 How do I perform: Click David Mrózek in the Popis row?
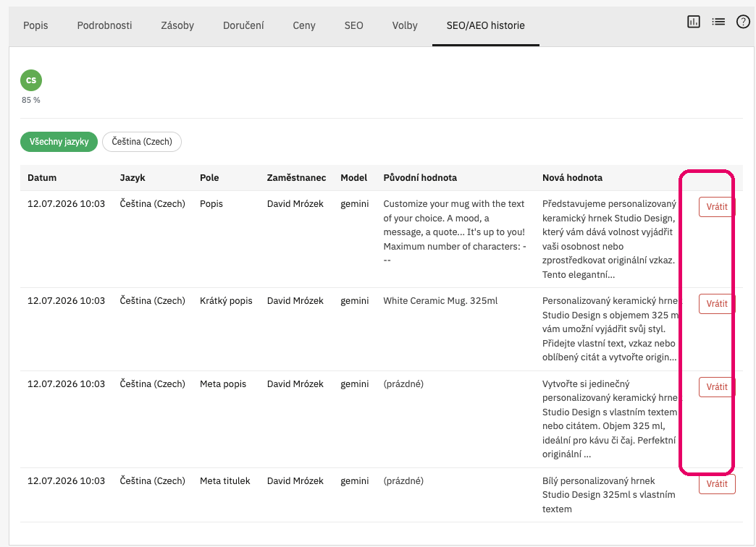(x=295, y=204)
